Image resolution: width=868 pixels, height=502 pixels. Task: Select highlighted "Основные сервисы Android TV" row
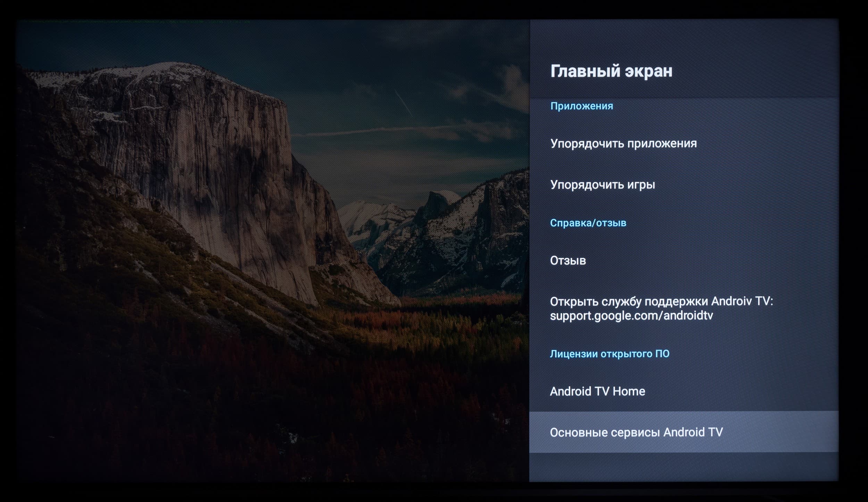pyautogui.click(x=636, y=432)
